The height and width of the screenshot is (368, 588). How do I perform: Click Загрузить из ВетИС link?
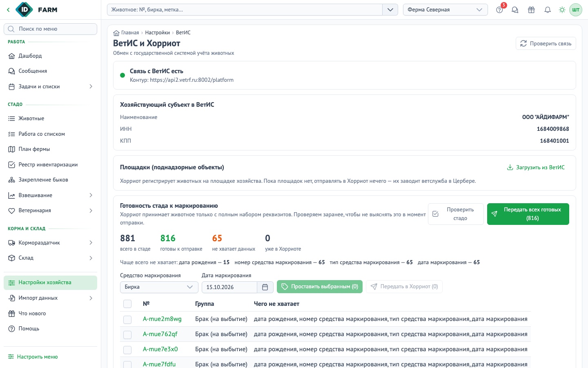[536, 168]
